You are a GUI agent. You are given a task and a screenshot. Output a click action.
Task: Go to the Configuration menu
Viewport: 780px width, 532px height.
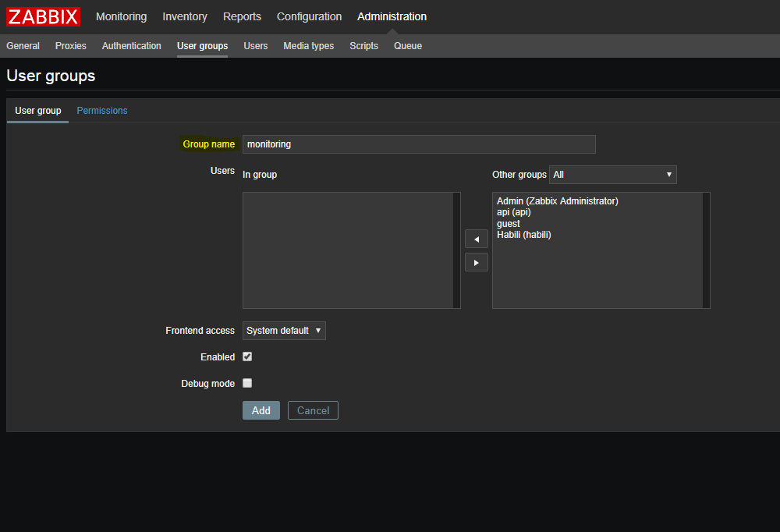[x=309, y=16]
